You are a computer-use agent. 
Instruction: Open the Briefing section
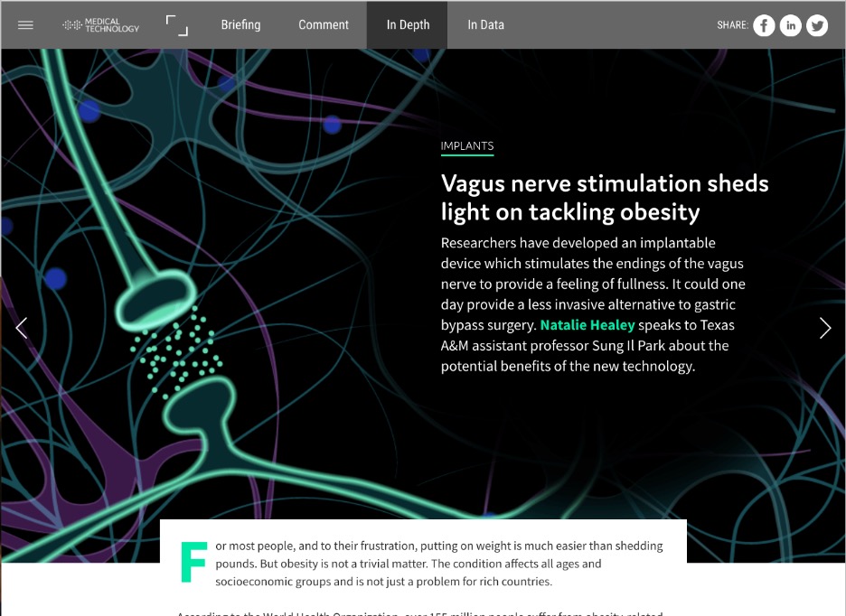coord(240,24)
